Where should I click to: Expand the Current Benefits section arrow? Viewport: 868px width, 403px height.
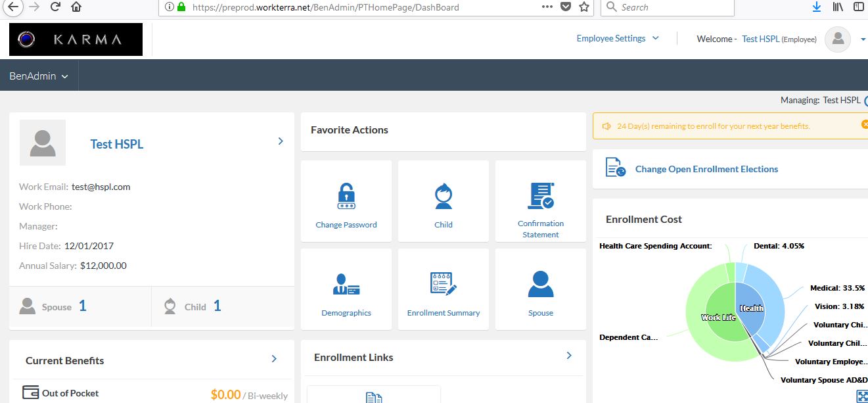274,359
